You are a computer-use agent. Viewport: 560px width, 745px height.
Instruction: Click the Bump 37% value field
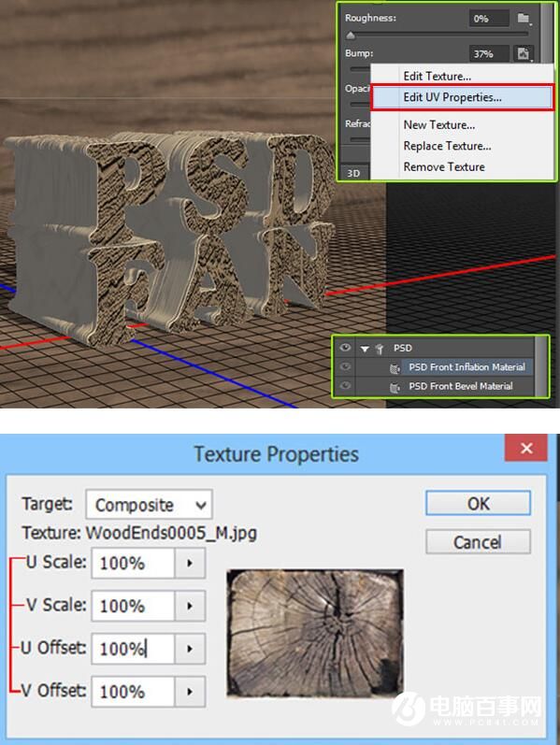coord(488,53)
